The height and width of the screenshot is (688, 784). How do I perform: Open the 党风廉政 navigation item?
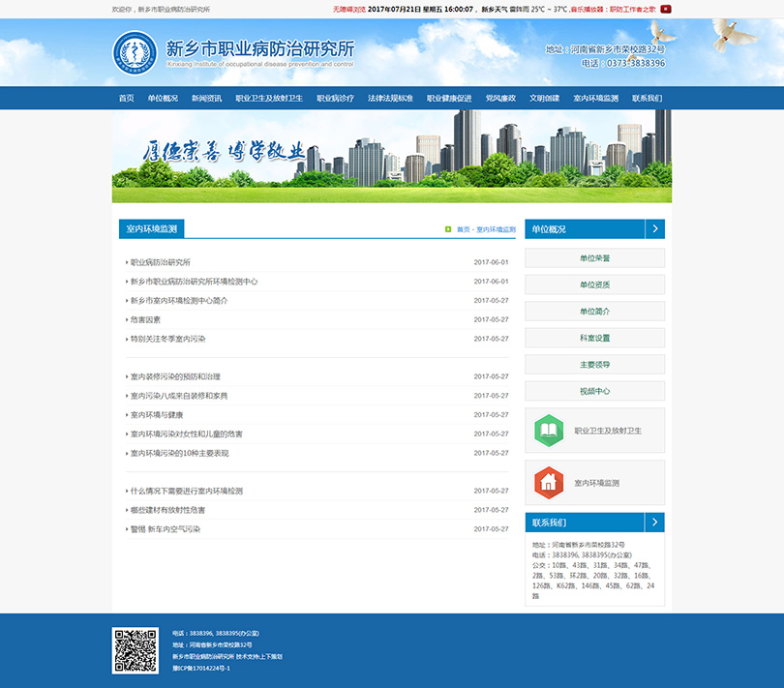click(500, 99)
